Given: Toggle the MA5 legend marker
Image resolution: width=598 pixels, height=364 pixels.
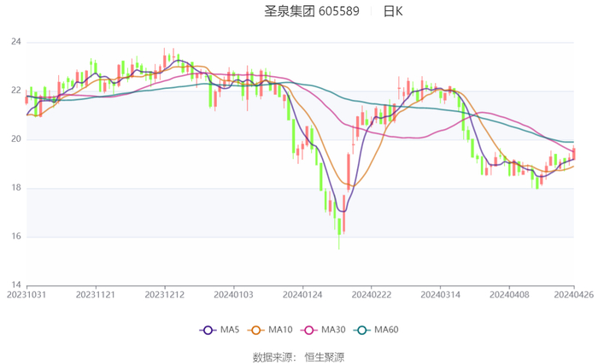Looking at the screenshot, I should 208,330.
